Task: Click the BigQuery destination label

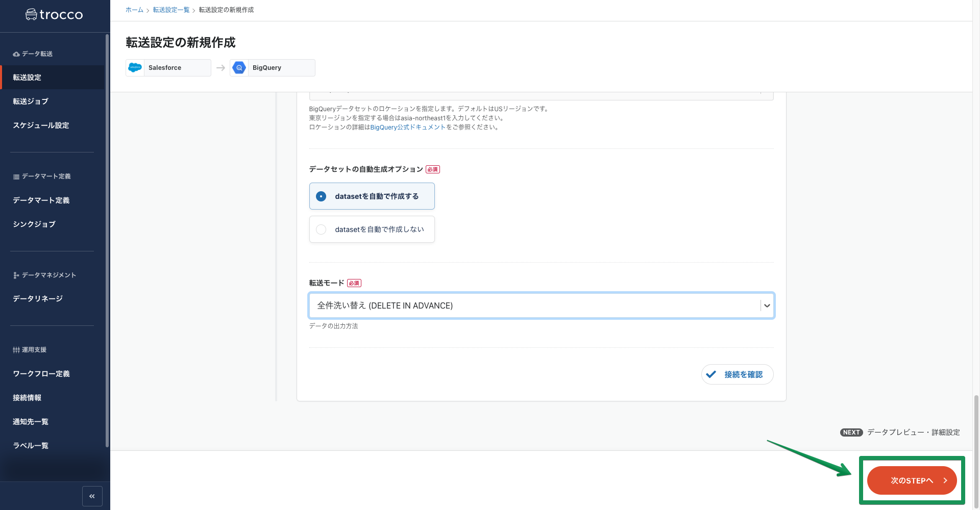Action: [x=267, y=68]
